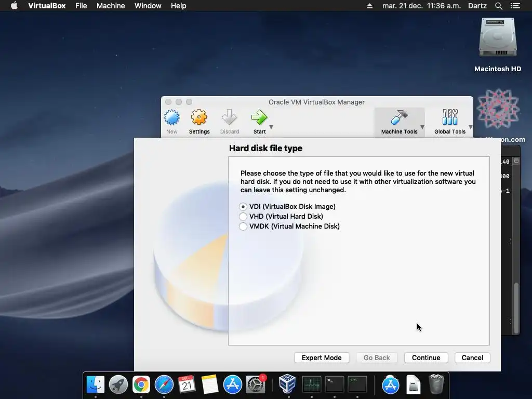532x399 pixels.
Task: Expand Machine Tools dropdown arrow
Action: tap(422, 127)
